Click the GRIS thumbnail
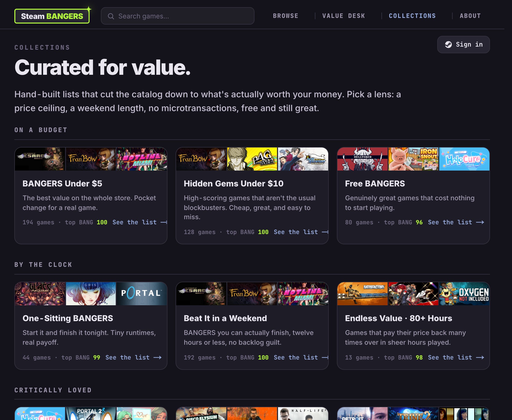Image resolution: width=512 pixels, height=420 pixels. (x=91, y=294)
